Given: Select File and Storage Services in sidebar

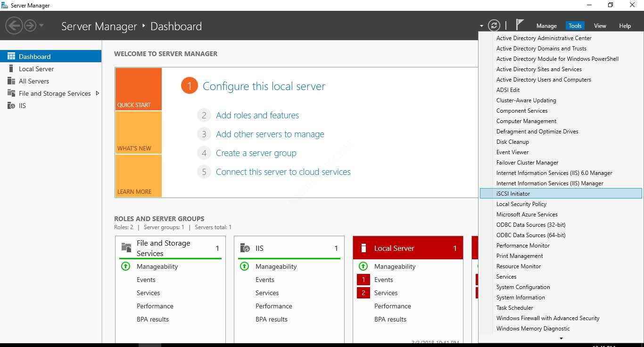Looking at the screenshot, I should (50, 93).
